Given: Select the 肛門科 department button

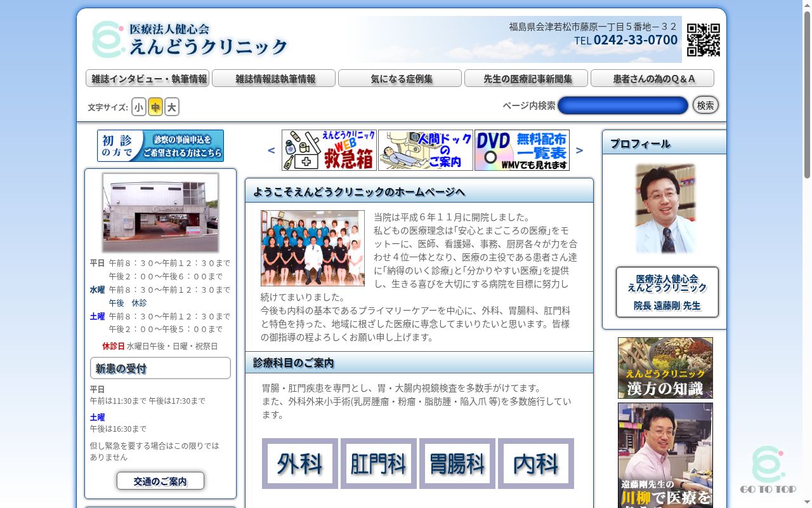Looking at the screenshot, I should tap(379, 464).
